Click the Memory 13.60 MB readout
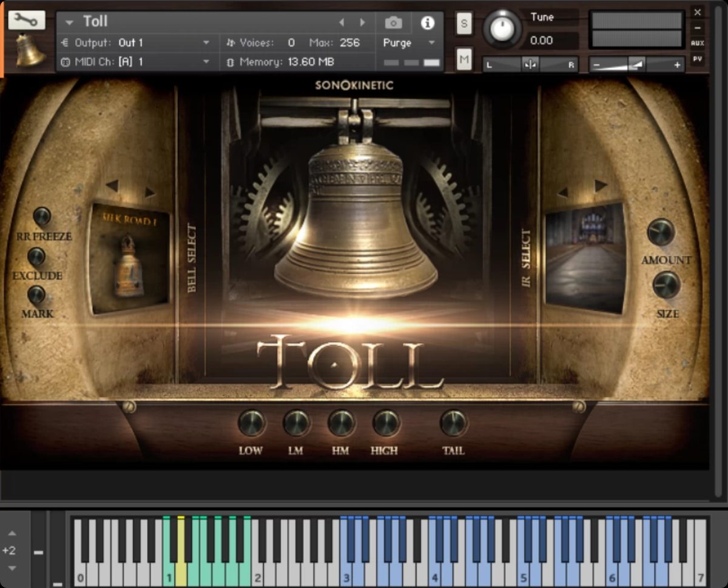 pos(287,62)
